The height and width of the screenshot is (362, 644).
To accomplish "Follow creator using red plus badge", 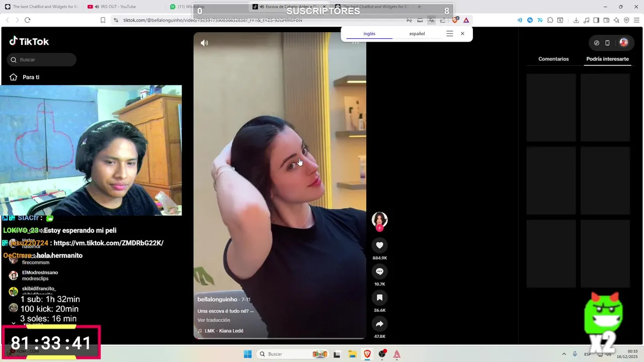I will [x=379, y=228].
